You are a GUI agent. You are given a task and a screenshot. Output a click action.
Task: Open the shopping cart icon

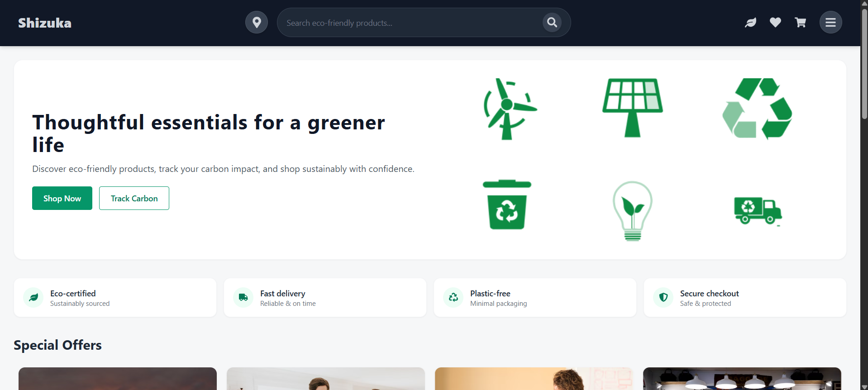pos(800,22)
